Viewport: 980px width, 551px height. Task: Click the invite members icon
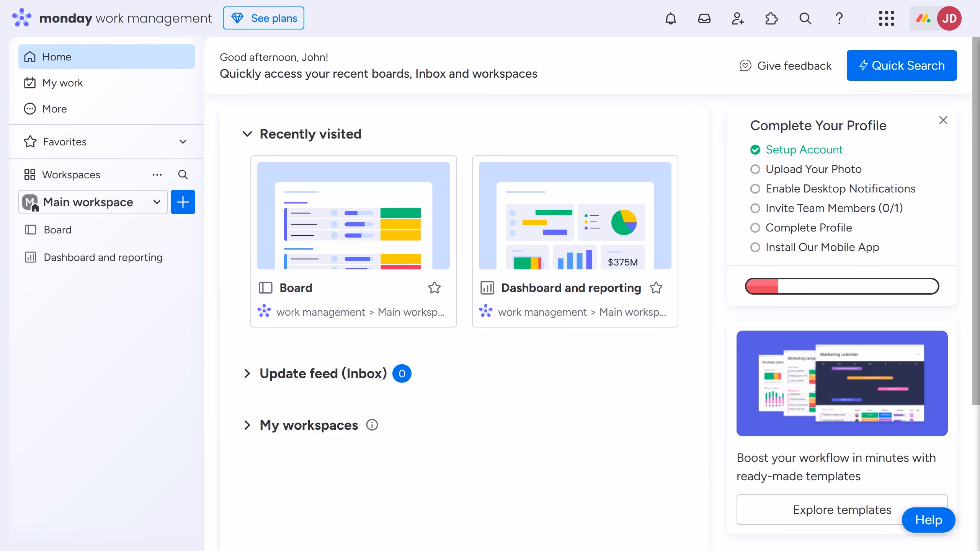(x=738, y=18)
